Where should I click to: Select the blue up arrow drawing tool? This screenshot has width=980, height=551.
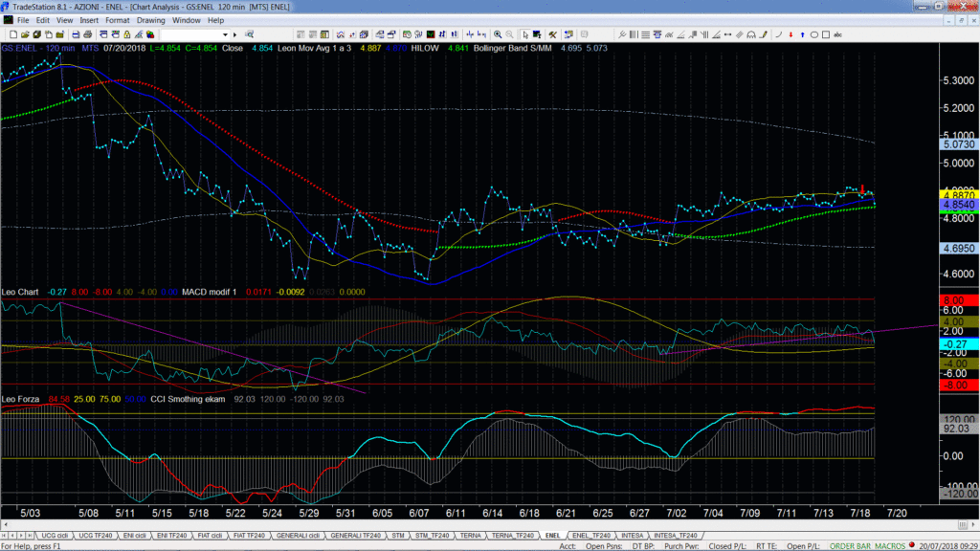[803, 34]
